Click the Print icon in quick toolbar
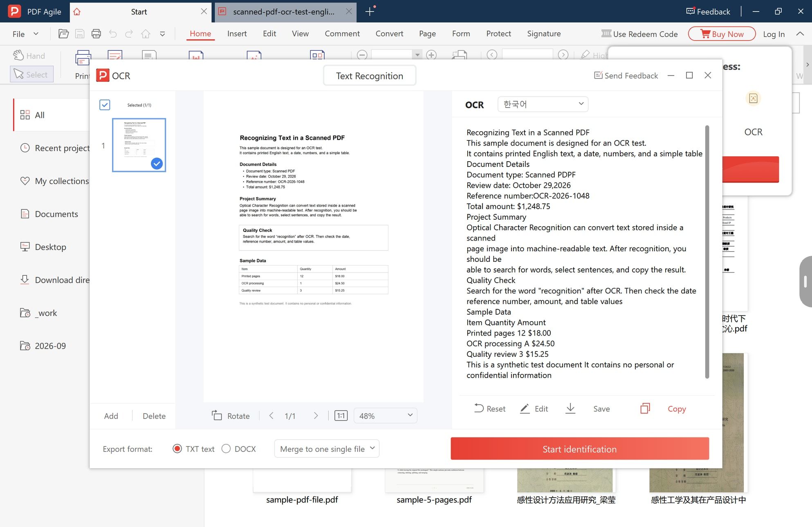 click(96, 34)
